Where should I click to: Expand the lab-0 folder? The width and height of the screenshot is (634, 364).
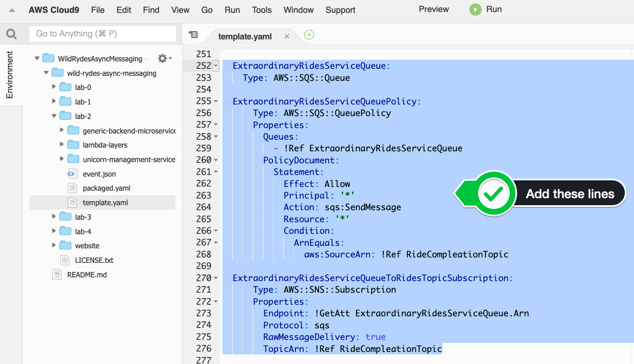(54, 87)
